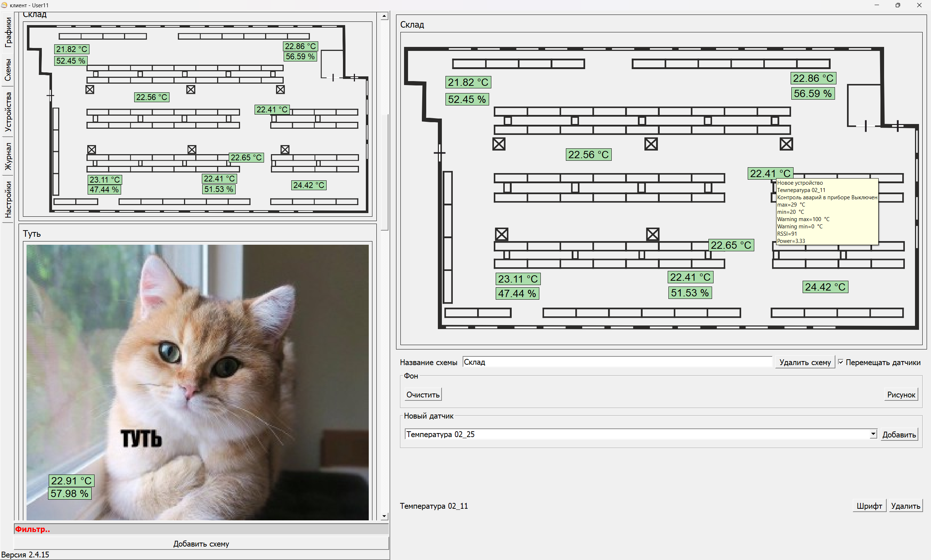Select the 24.42 °C sensor in editor
Screen dimensions: 931x560
(825, 287)
